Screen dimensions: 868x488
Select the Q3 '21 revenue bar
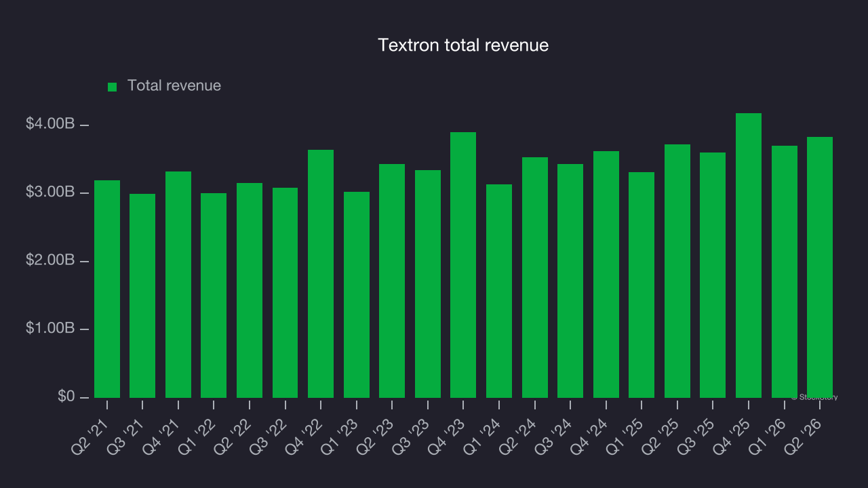click(x=142, y=296)
